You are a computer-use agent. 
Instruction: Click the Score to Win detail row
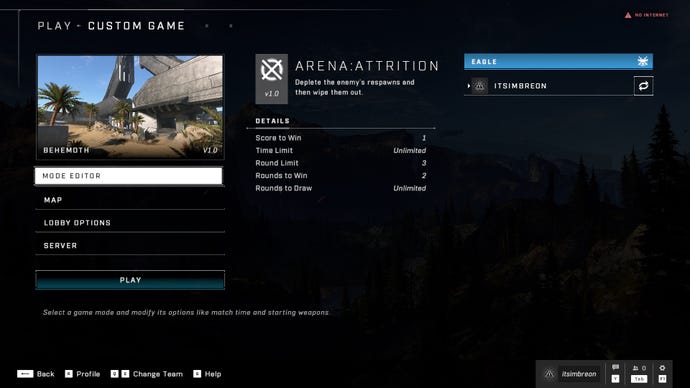(x=341, y=138)
